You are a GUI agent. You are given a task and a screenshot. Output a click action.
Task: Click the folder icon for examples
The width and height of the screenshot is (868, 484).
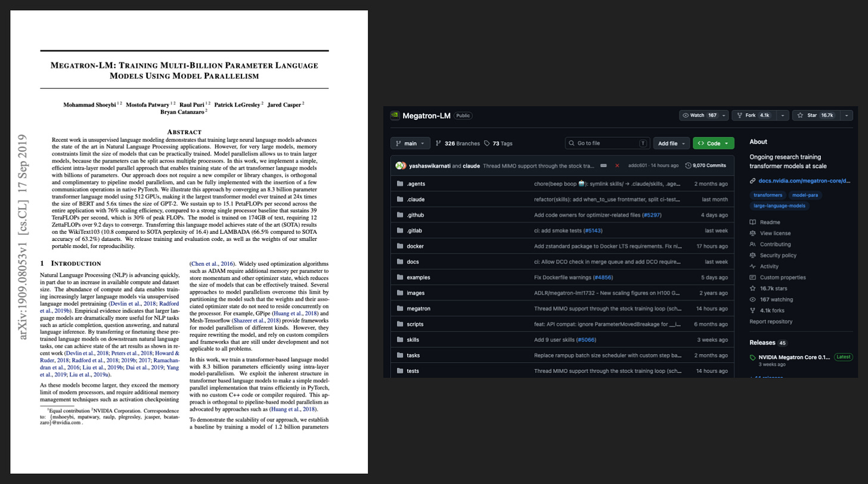point(400,277)
